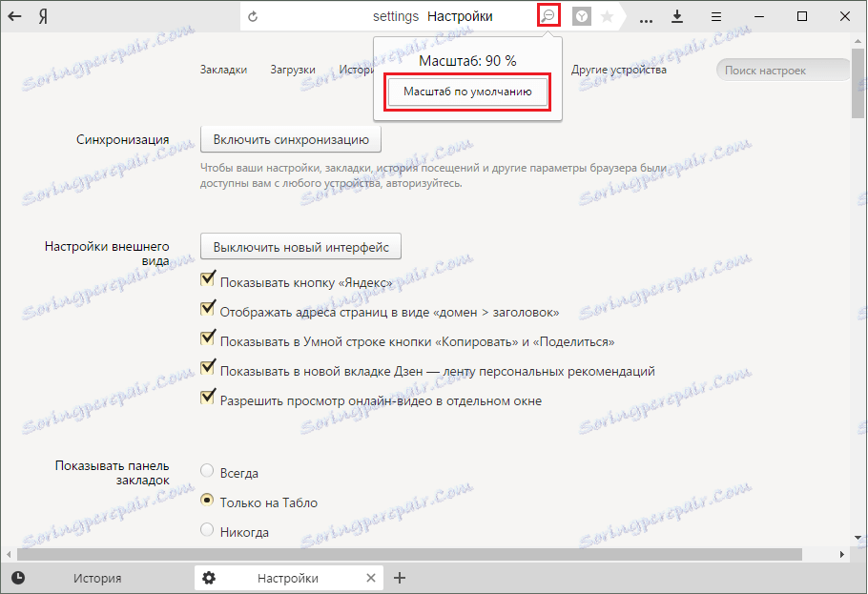Open the downloads arrow icon
The image size is (868, 594).
[x=677, y=16]
